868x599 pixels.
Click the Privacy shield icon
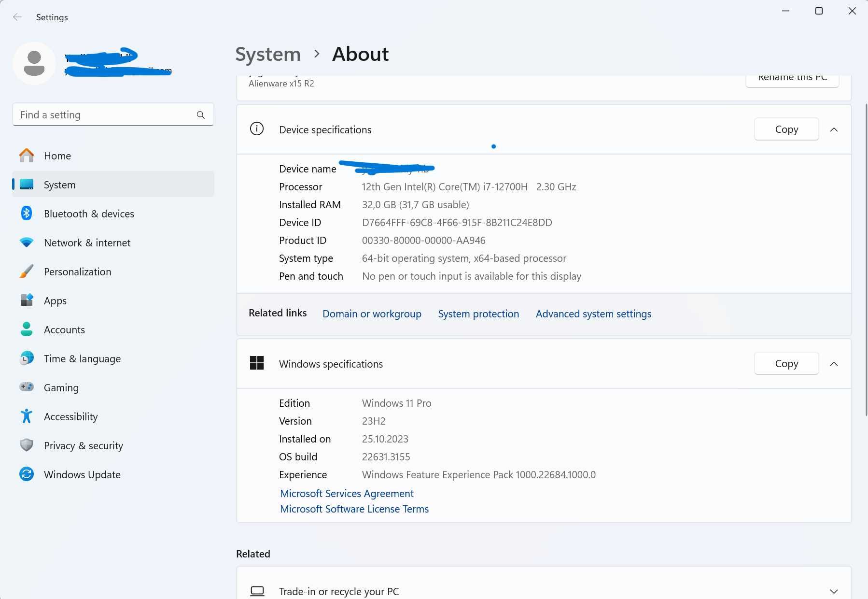point(27,445)
